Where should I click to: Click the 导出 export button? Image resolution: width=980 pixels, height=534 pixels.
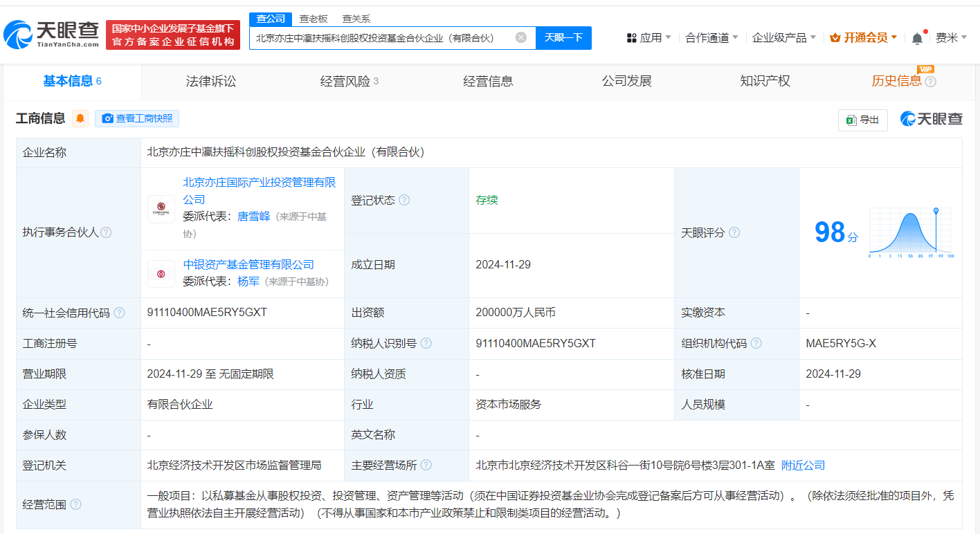pyautogui.click(x=862, y=120)
